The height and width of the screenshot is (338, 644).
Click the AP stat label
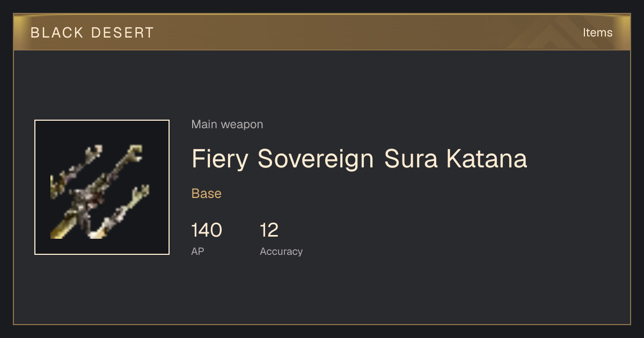coord(197,251)
